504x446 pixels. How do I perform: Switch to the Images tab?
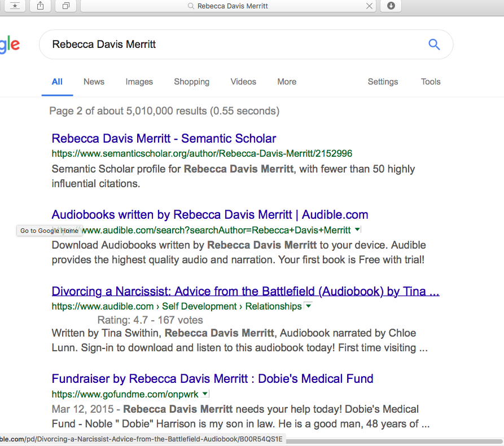[139, 82]
